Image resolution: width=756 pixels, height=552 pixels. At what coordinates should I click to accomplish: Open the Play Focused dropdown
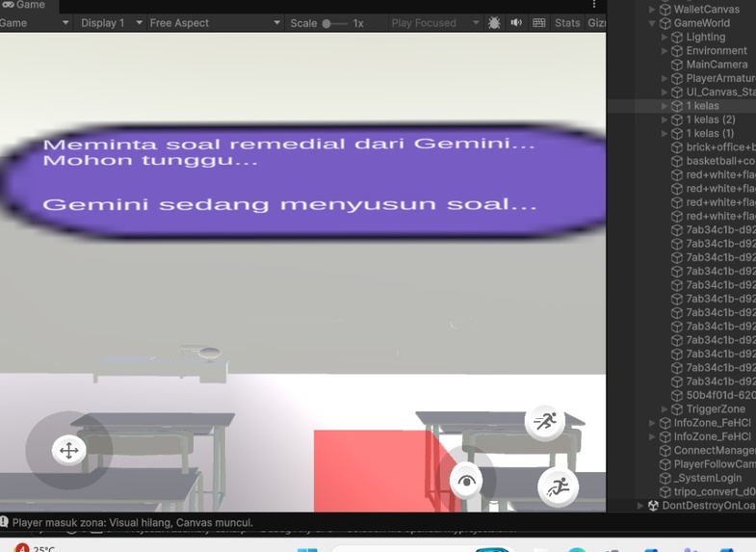[435, 23]
